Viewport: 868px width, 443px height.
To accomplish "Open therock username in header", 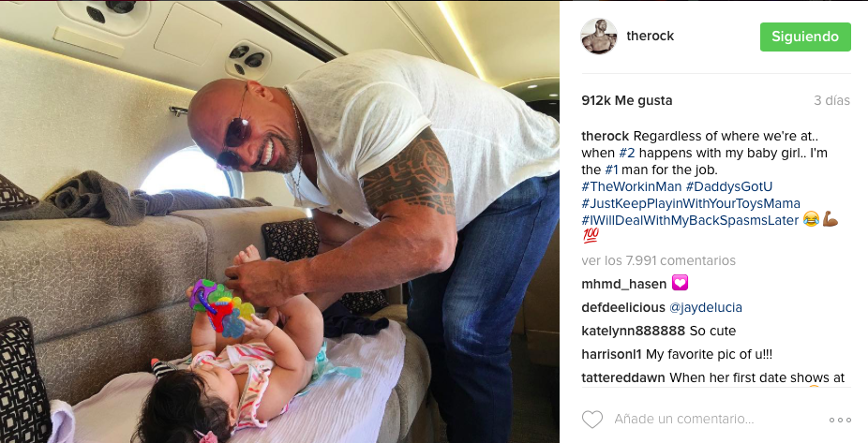I will click(x=650, y=36).
